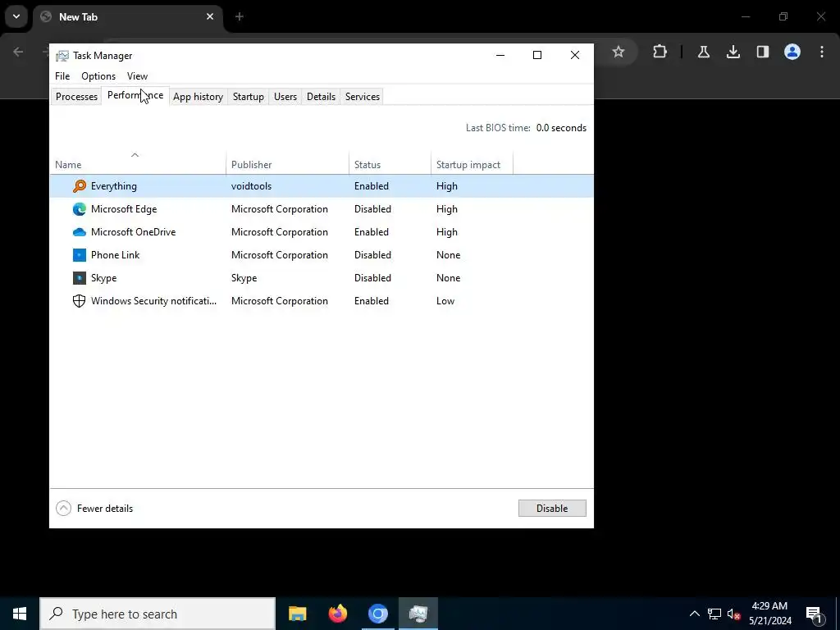Viewport: 840px width, 630px height.
Task: Switch to the Users tab
Action: pyautogui.click(x=285, y=97)
